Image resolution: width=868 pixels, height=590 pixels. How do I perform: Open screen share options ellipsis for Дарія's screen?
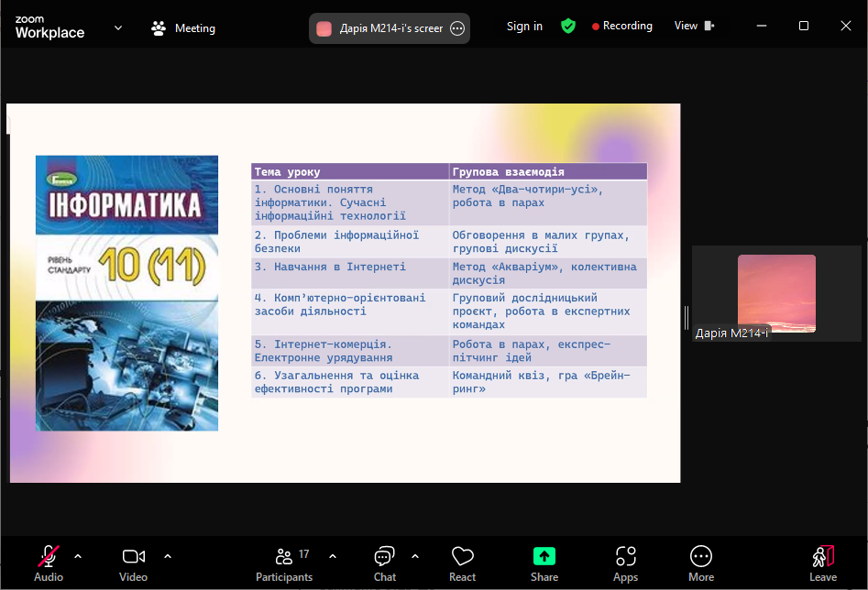457,28
